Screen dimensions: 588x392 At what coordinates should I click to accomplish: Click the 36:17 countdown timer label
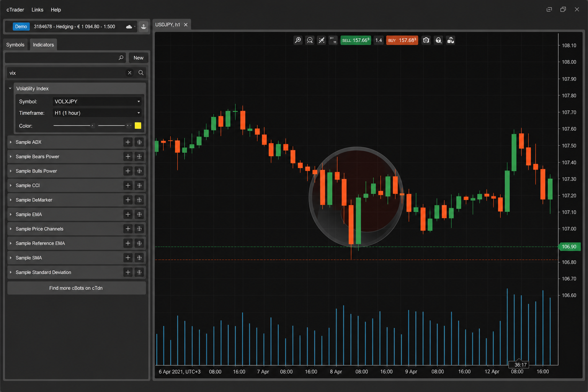[x=519, y=364]
